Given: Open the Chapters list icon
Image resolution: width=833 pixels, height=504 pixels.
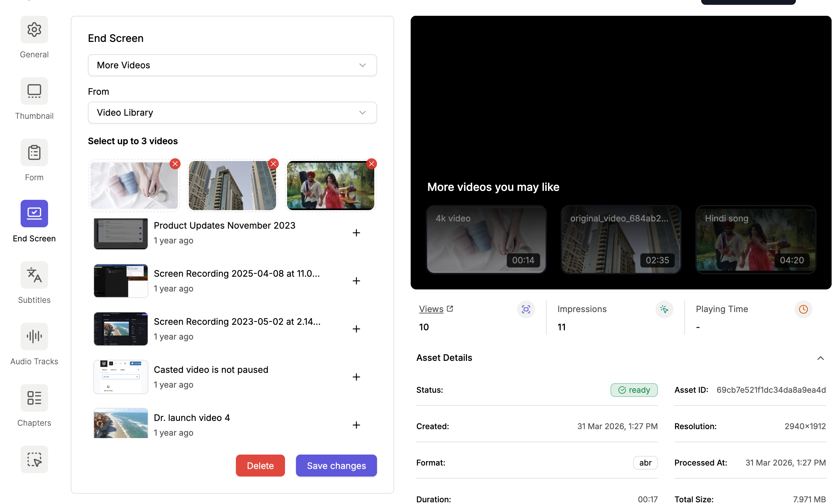Looking at the screenshot, I should click(34, 398).
